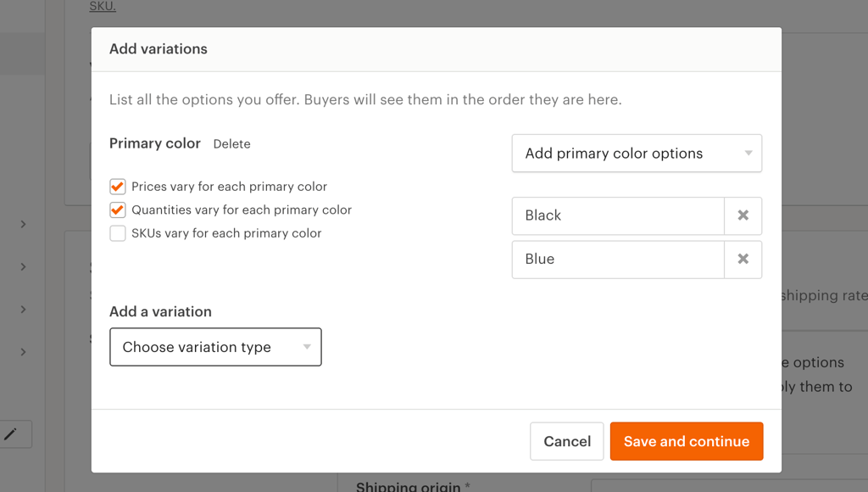Remove the Blue color option
Viewport: 868px width, 492px height.
[743, 260]
